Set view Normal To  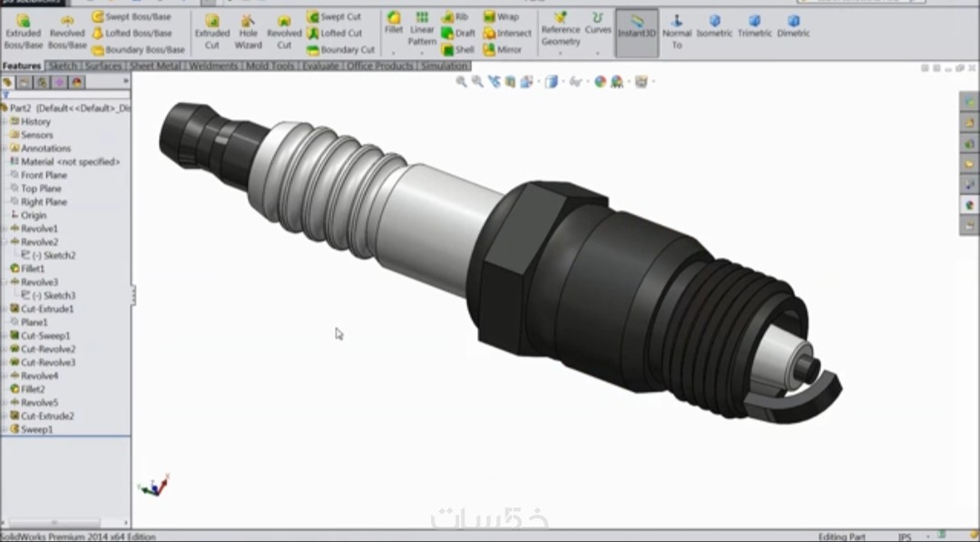point(677,33)
